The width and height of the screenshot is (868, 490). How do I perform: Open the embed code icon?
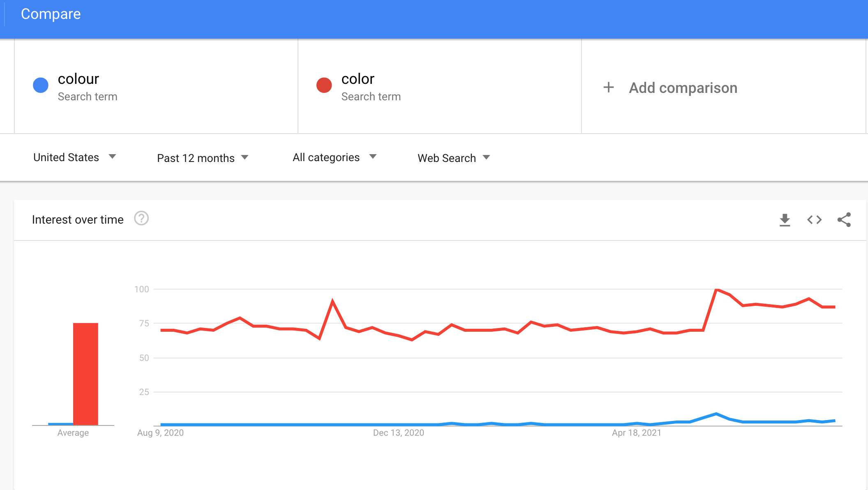pos(814,220)
